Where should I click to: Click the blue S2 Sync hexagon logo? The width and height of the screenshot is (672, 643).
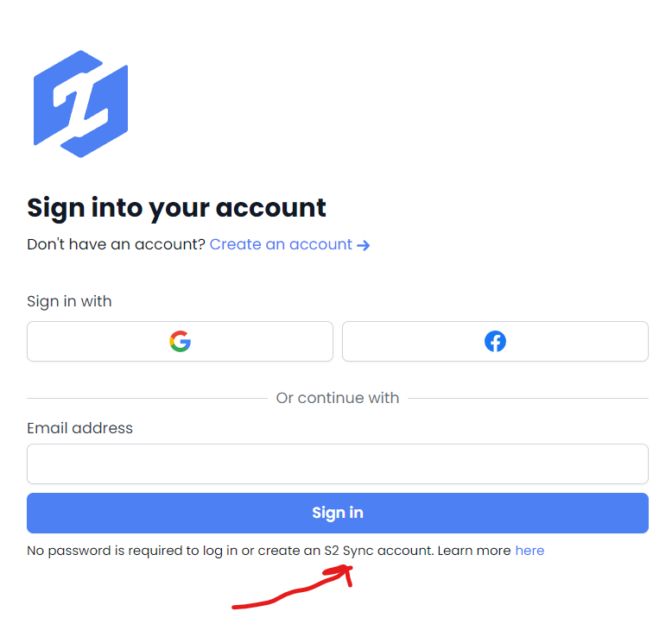(80, 104)
